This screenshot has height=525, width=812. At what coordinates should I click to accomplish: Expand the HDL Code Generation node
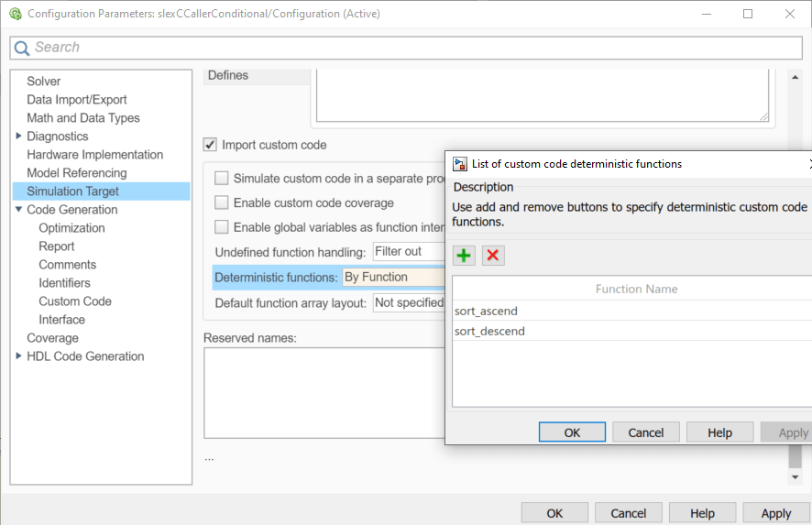[18, 355]
